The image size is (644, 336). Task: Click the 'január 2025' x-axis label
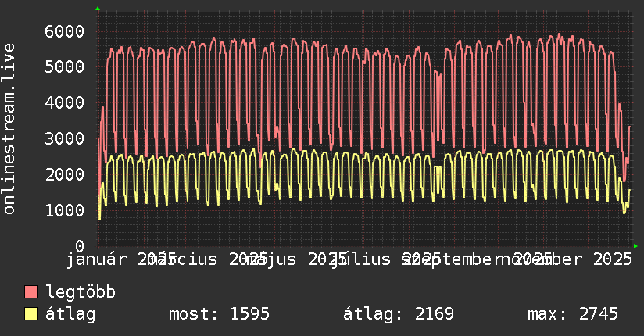[121, 259]
